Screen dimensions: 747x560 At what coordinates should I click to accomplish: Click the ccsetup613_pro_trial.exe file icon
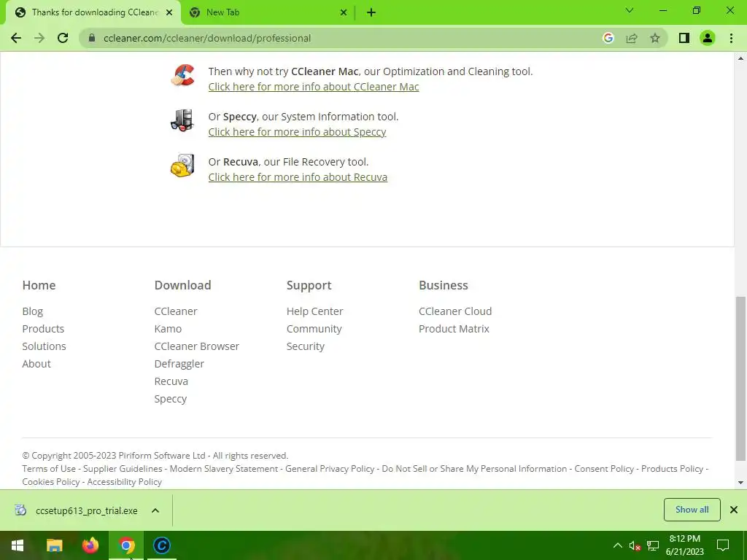point(20,510)
